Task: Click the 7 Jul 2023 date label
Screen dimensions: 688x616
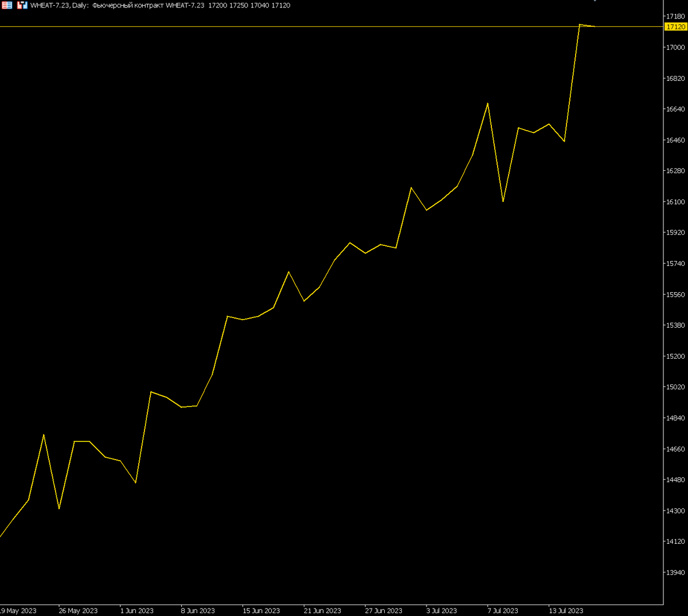Action: (503, 611)
